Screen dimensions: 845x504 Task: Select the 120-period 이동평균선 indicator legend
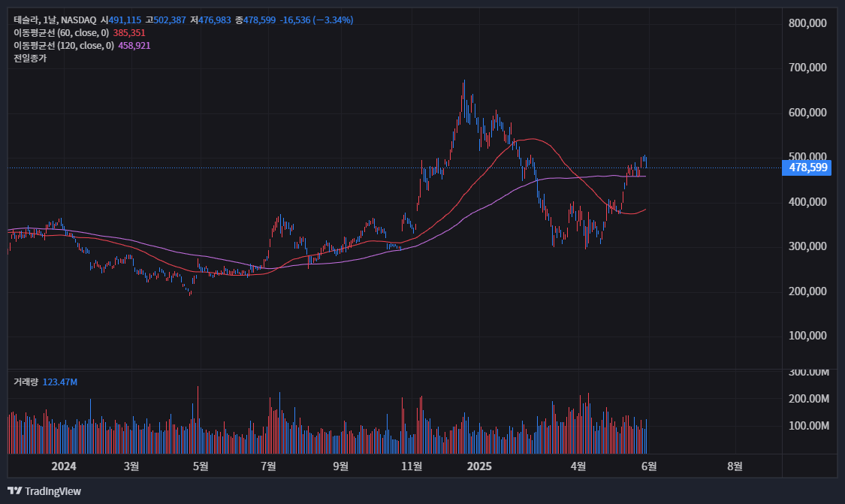(x=64, y=46)
